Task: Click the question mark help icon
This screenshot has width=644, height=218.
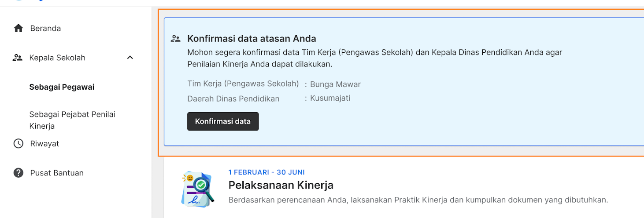Action: pos(18,173)
